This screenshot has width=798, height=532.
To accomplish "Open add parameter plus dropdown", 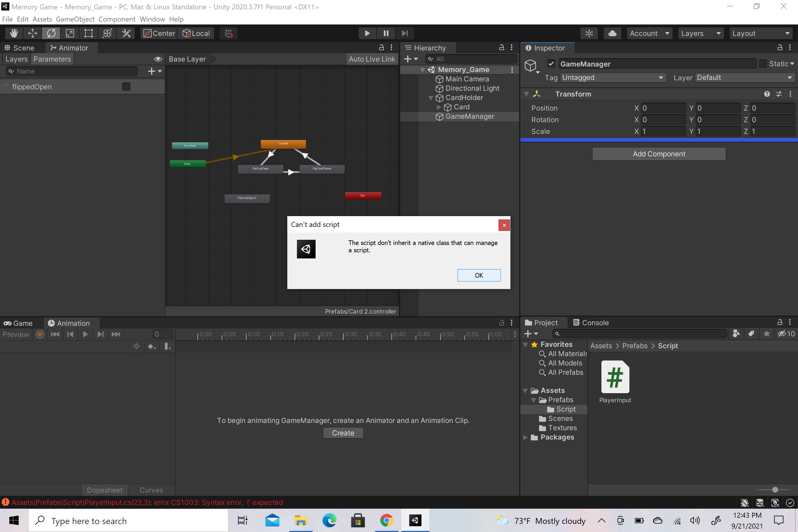I will pyautogui.click(x=155, y=71).
